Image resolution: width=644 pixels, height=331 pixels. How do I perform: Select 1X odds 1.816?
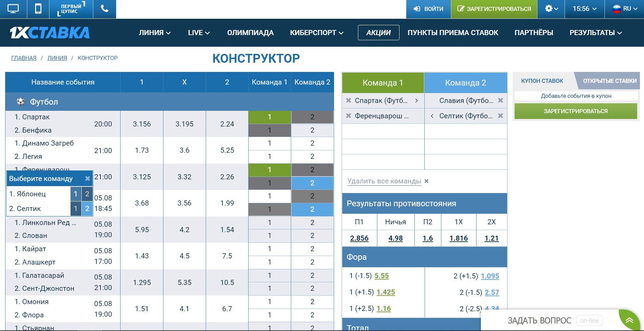(x=459, y=238)
